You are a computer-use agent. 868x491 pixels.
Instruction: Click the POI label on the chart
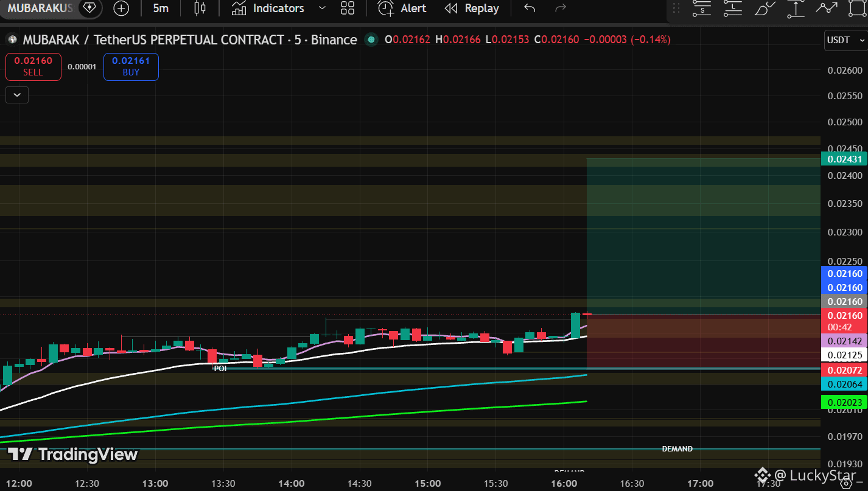[x=220, y=369]
